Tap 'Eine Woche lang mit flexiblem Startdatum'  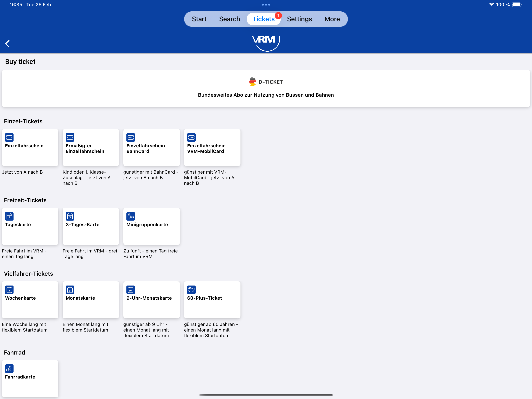point(25,327)
